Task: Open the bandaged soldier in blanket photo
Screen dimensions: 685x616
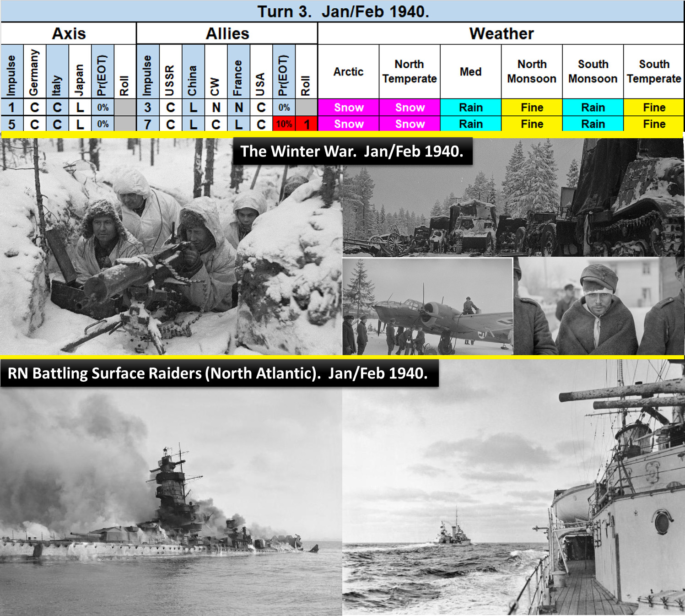Action: [599, 306]
